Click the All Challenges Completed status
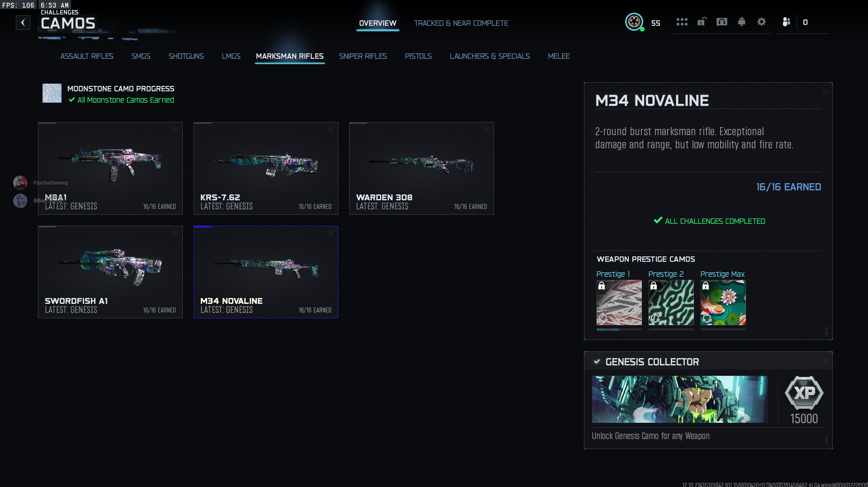The image size is (868, 487). click(709, 221)
